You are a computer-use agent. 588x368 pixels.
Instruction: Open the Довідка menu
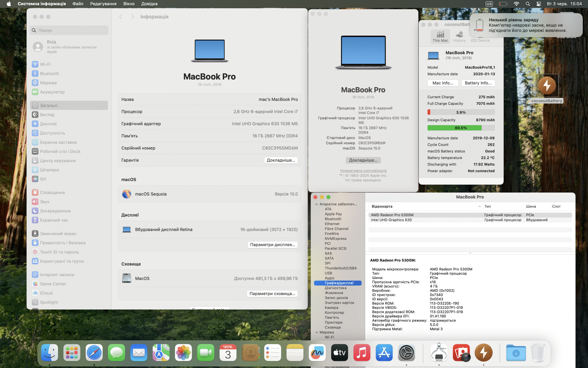149,4
